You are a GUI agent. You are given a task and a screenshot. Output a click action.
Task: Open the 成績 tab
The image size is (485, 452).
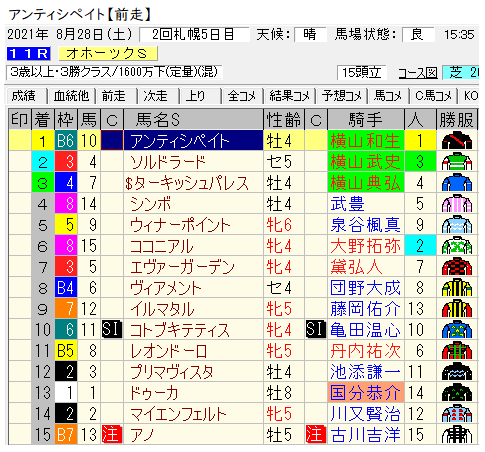[x=24, y=96]
